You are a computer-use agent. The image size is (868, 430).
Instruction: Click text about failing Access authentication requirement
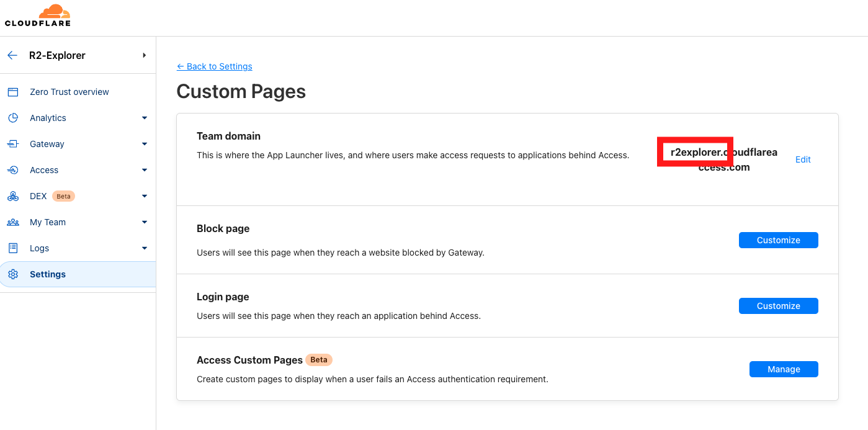click(372, 379)
